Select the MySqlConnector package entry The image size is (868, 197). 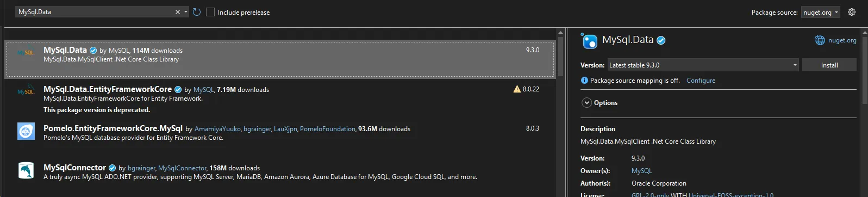click(280, 172)
